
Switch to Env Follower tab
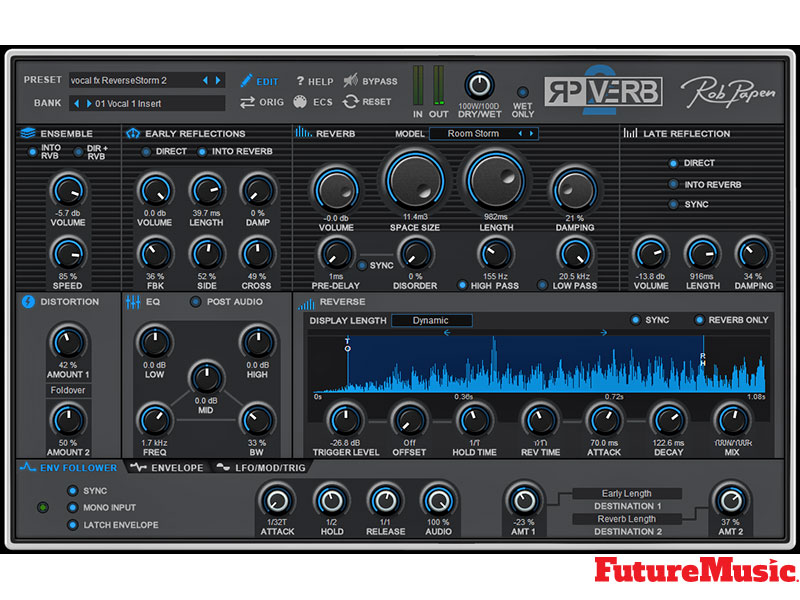point(69,467)
